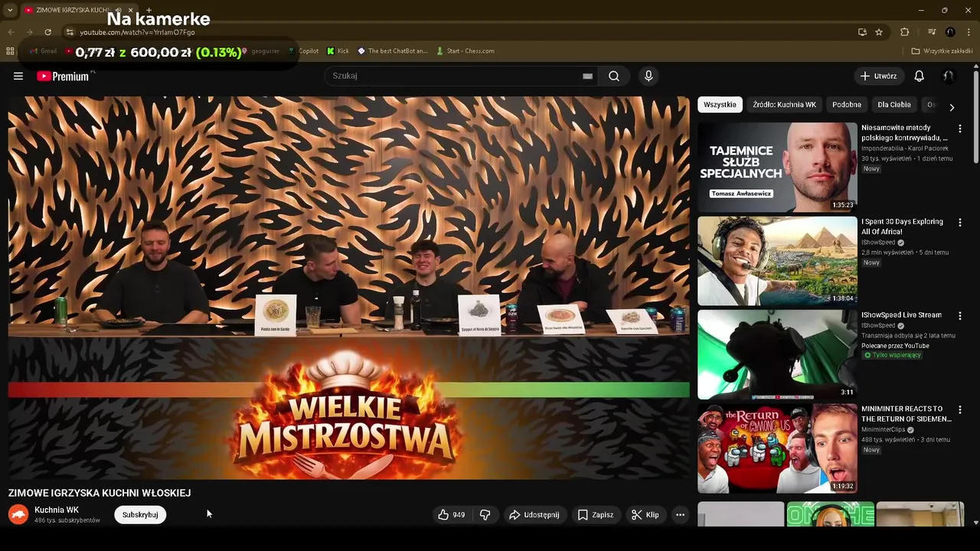Open The best ChatBot bookmark

pyautogui.click(x=393, y=51)
